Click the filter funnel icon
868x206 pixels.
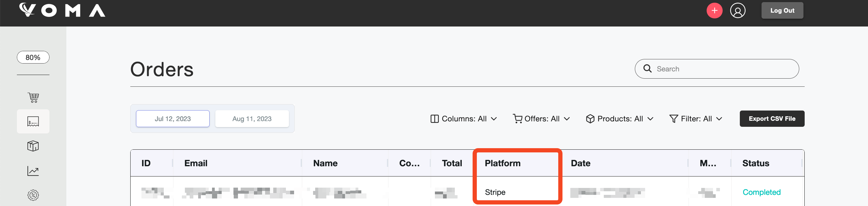(673, 119)
